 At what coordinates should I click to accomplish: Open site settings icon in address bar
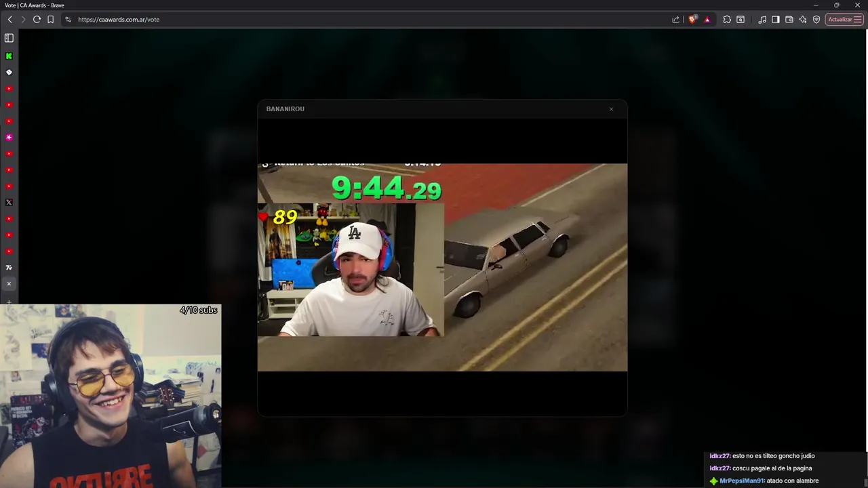tap(68, 20)
